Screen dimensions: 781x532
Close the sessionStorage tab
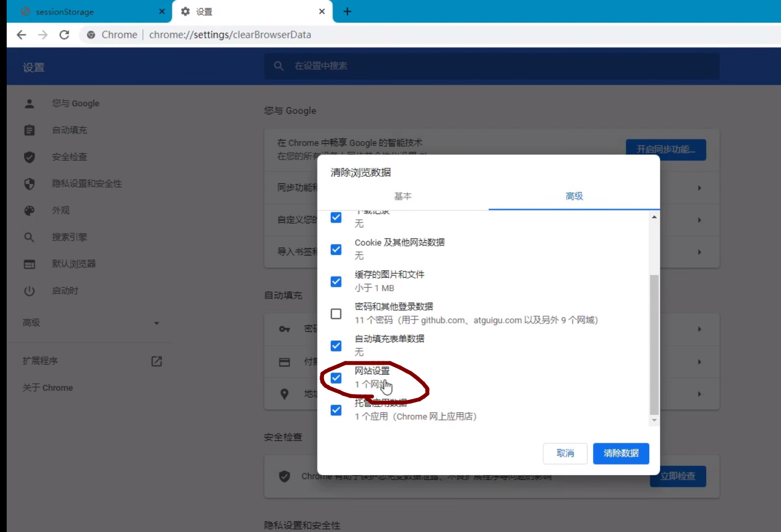162,12
